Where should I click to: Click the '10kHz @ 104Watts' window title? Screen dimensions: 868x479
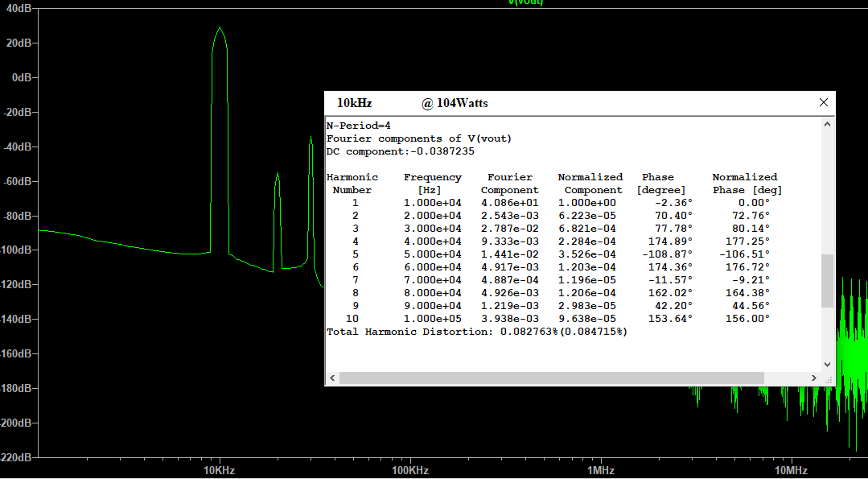click(413, 103)
